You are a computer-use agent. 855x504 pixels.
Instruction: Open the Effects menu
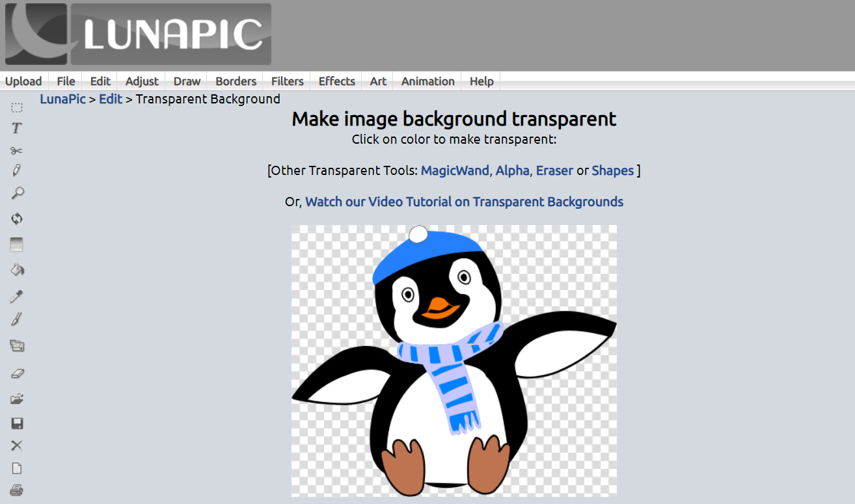[x=336, y=81]
